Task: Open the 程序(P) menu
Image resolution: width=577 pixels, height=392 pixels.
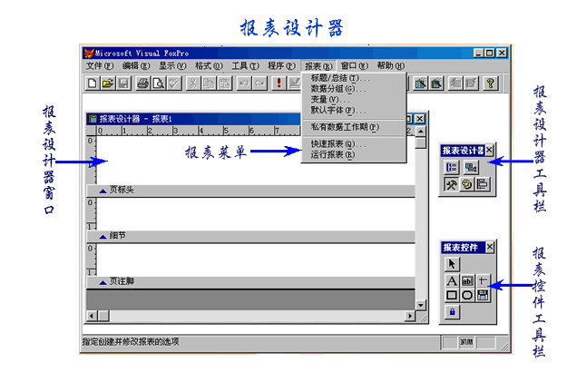Action: coord(281,66)
